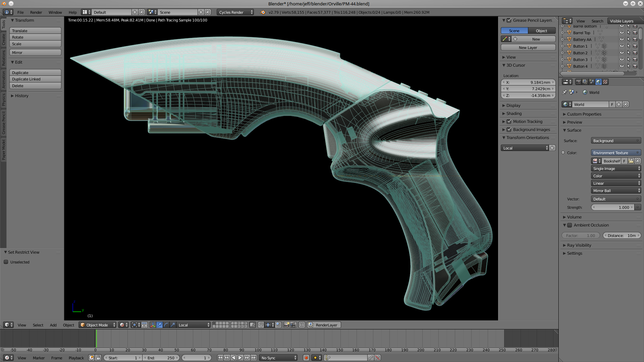Open Bookshelf image file browser icon
This screenshot has width=644, height=362.
click(x=631, y=161)
